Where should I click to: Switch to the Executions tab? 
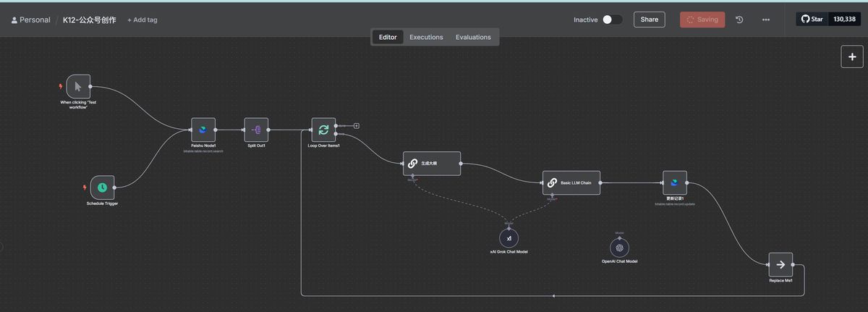click(x=426, y=37)
